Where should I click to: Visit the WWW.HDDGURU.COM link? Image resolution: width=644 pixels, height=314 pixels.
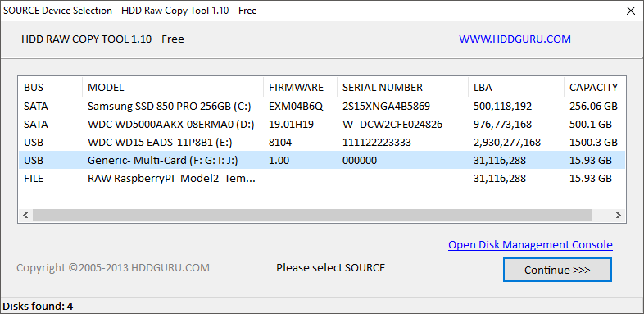coord(515,39)
